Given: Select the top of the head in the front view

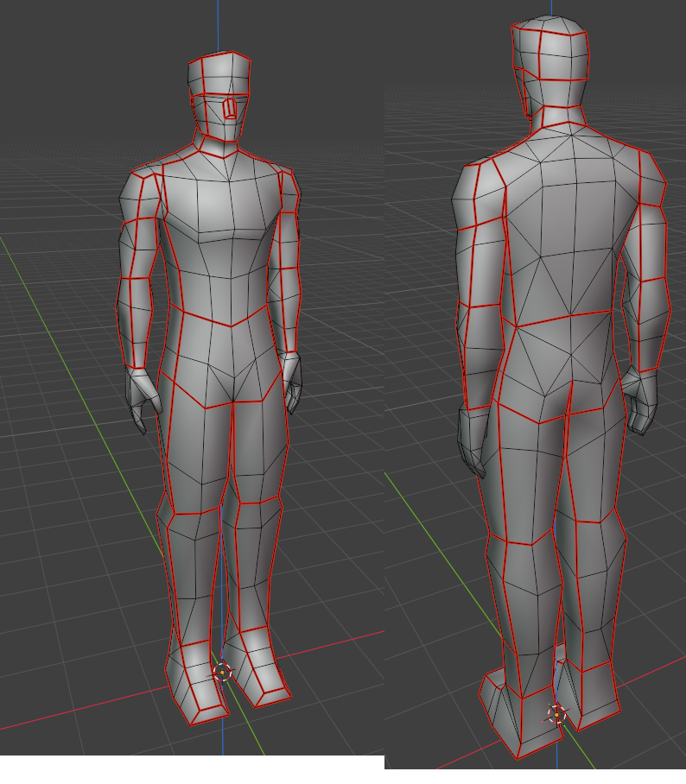Looking at the screenshot, I should pos(219,73).
